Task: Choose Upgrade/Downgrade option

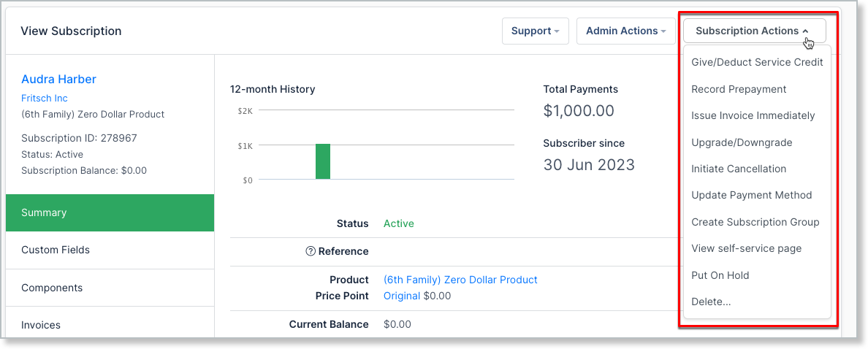Action: click(742, 142)
